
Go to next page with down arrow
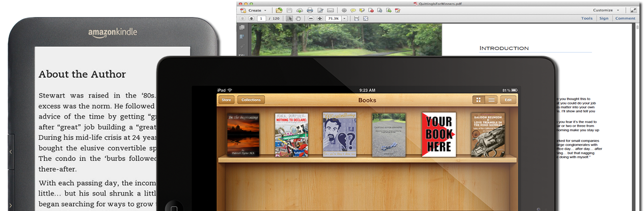251,19
